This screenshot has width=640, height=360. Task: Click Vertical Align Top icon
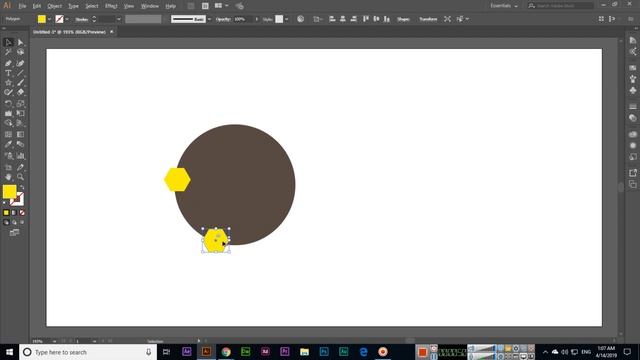coord(365,19)
